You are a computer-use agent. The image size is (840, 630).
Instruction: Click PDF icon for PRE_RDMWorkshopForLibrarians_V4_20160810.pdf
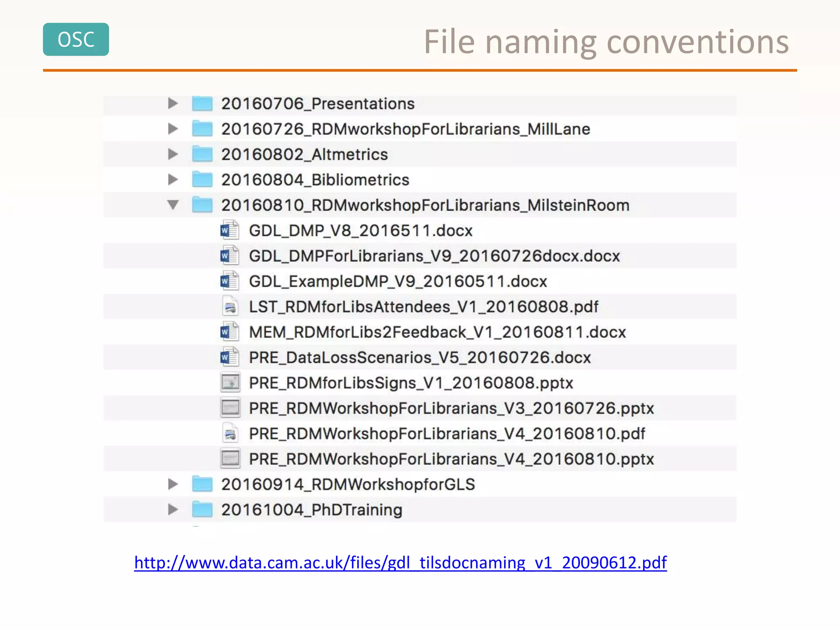click(230, 433)
